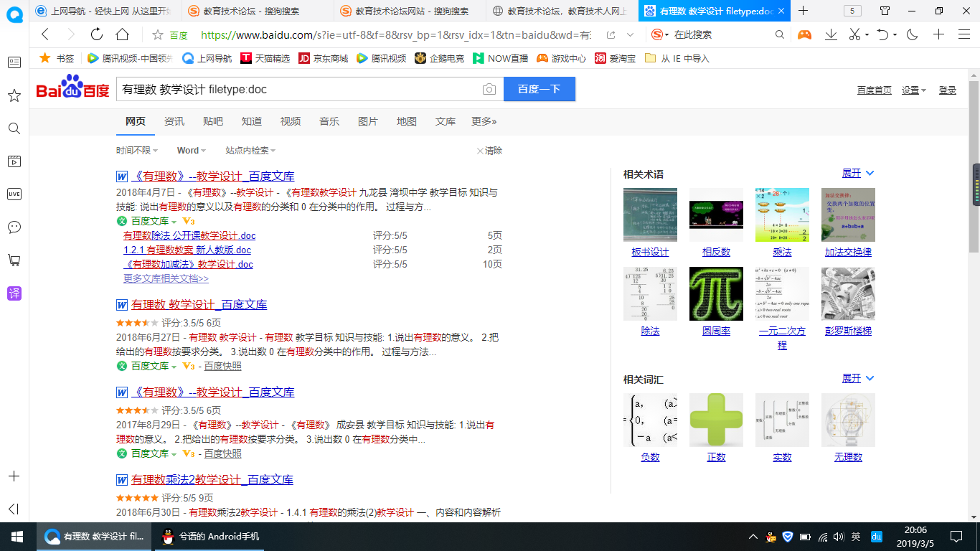980x551 pixels.
Task: Open the 设置 settings dropdown
Action: pos(914,90)
